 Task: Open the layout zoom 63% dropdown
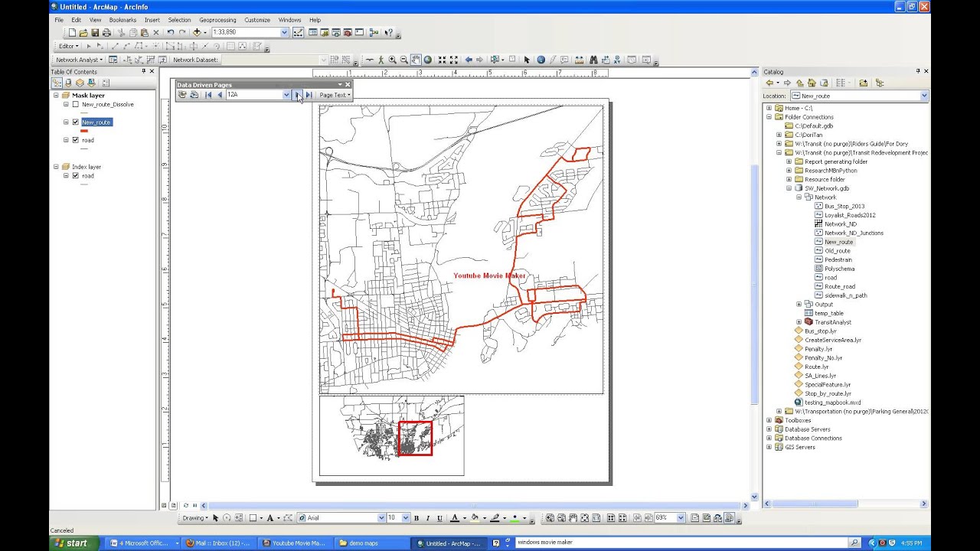[681, 518]
